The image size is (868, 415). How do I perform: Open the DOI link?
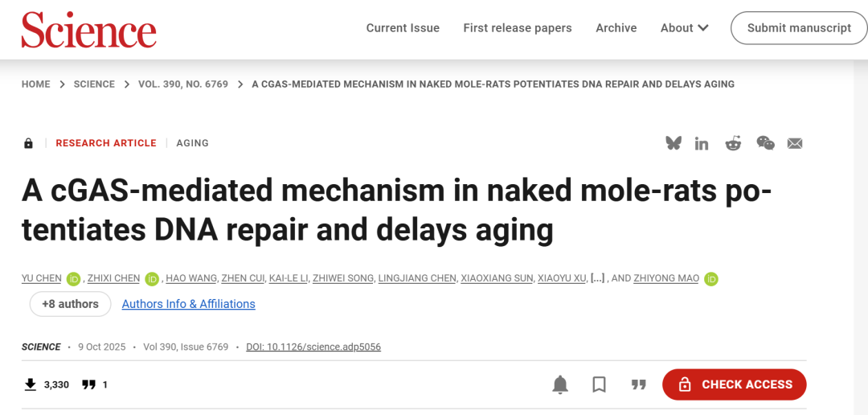[x=313, y=347]
